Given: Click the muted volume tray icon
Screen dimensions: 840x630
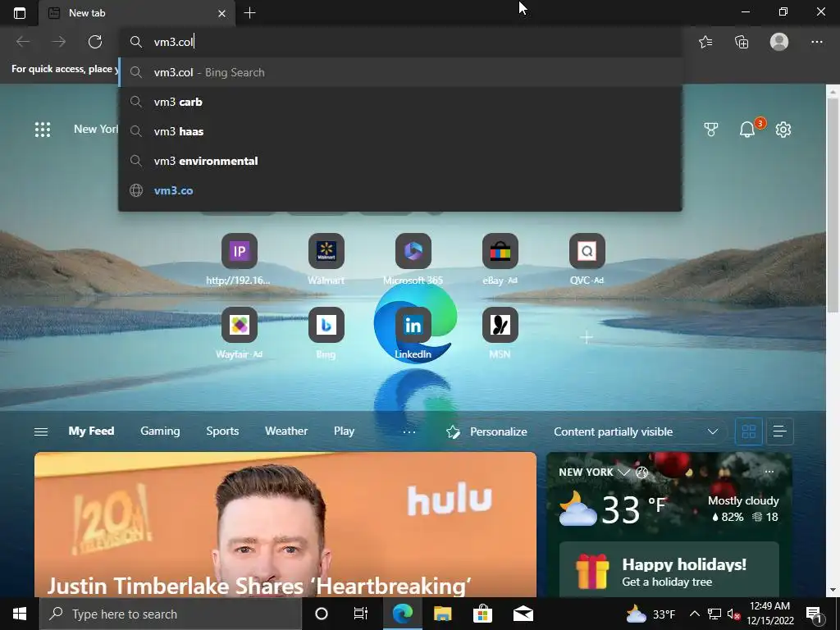Looking at the screenshot, I should pos(733,614).
